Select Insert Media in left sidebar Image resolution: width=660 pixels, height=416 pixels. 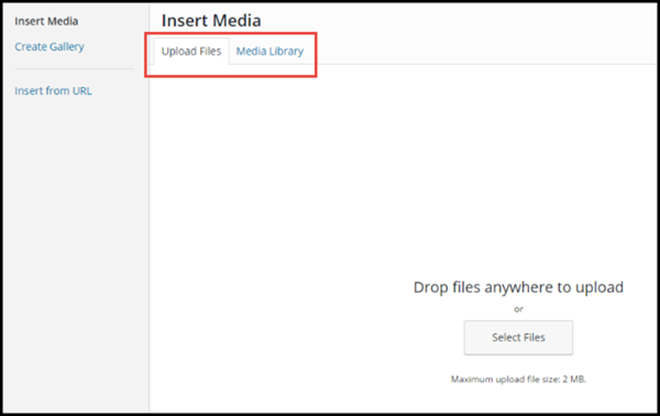pyautogui.click(x=46, y=21)
